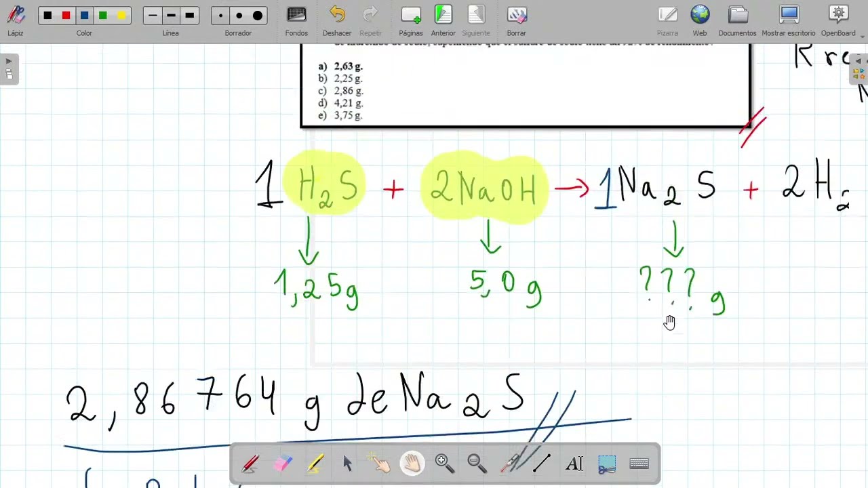The height and width of the screenshot is (488, 868).
Task: Click answer option a) 2,63 g.
Action: point(340,66)
